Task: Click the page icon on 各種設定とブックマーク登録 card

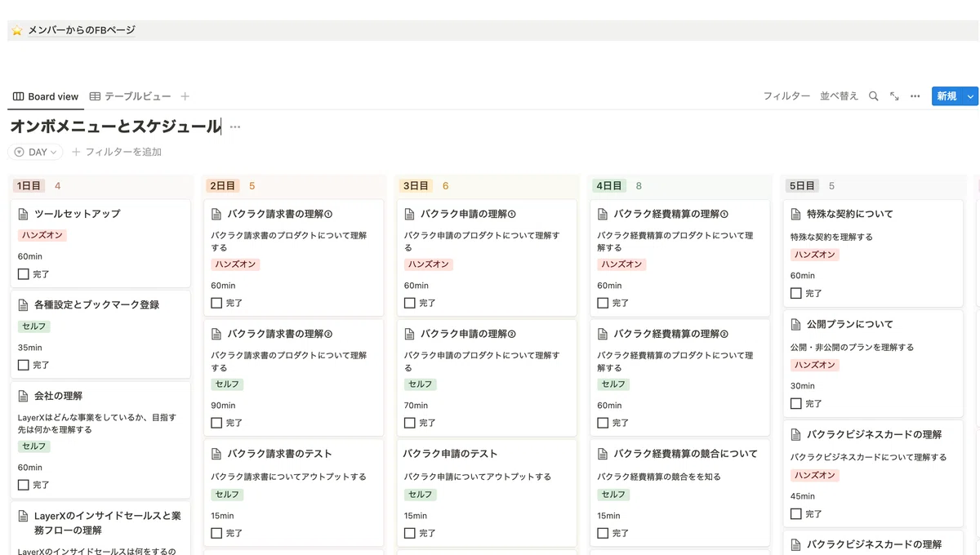Action: pyautogui.click(x=24, y=304)
